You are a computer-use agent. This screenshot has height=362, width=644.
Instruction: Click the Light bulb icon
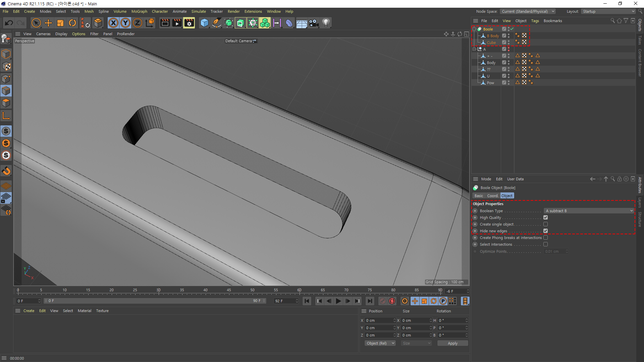coord(326,23)
